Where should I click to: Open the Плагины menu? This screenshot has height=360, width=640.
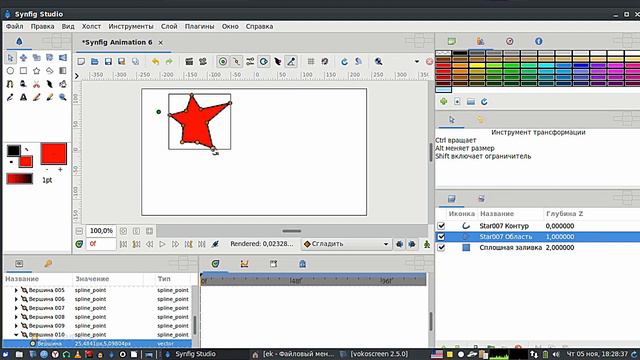[199, 26]
